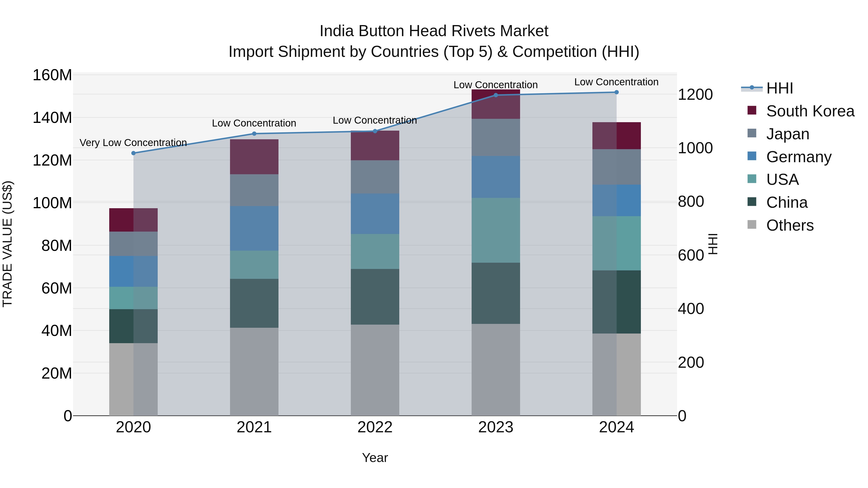Click the South Korea legend color swatch
Image resolution: width=868 pixels, height=488 pixels.
tap(752, 110)
